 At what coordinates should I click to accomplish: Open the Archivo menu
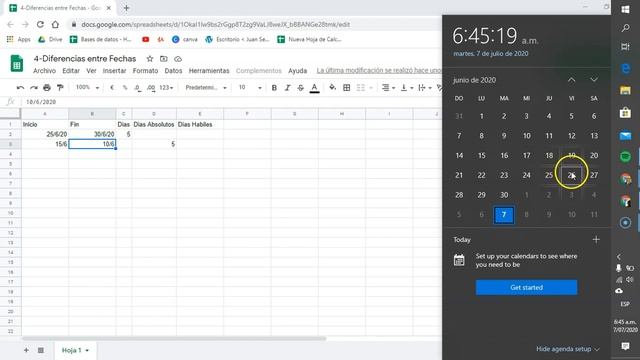(44, 71)
